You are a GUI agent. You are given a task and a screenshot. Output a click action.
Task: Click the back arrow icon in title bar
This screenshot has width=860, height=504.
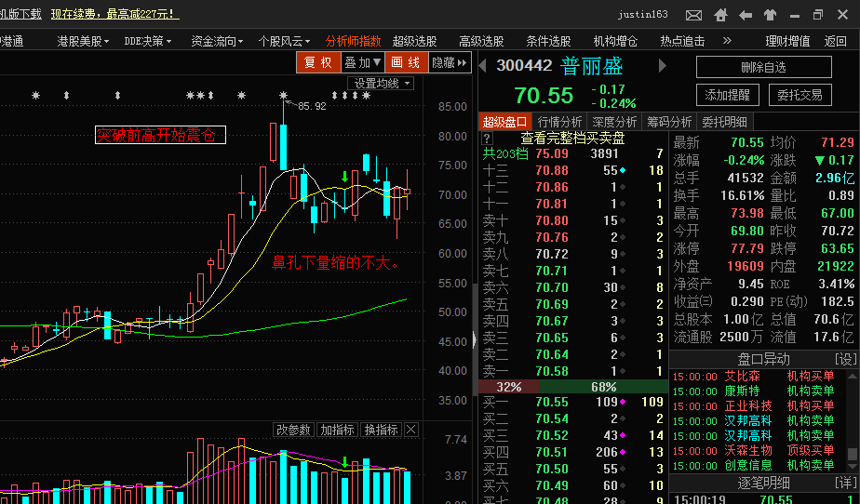point(746,15)
